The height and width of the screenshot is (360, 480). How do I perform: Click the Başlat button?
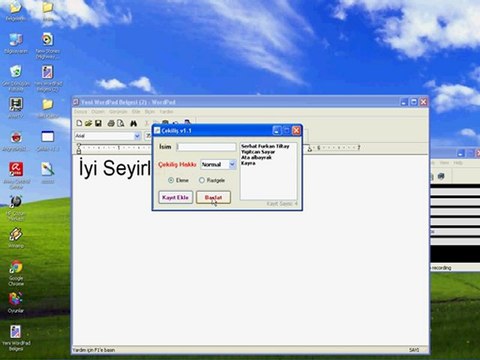point(213,197)
